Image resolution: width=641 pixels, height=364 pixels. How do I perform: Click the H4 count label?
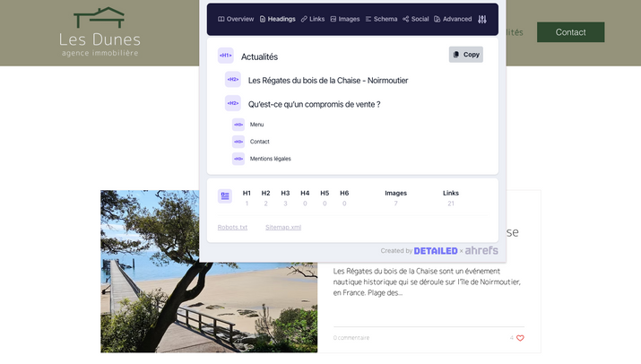305,193
